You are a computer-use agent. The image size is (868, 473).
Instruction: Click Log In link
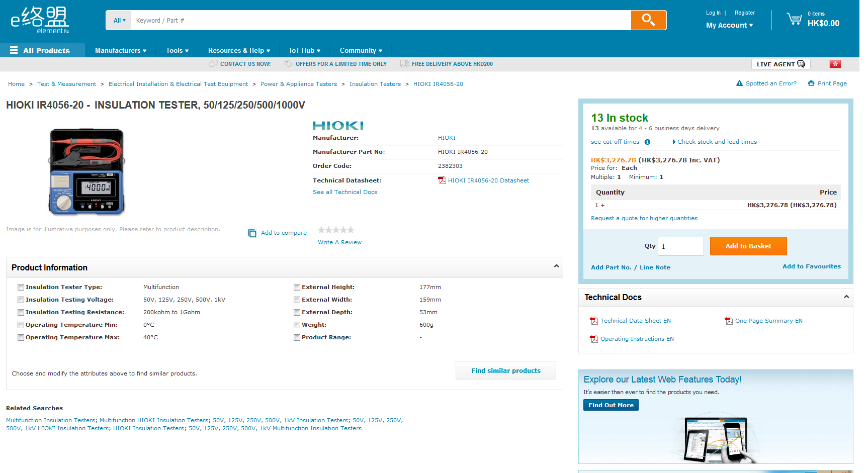tap(713, 13)
